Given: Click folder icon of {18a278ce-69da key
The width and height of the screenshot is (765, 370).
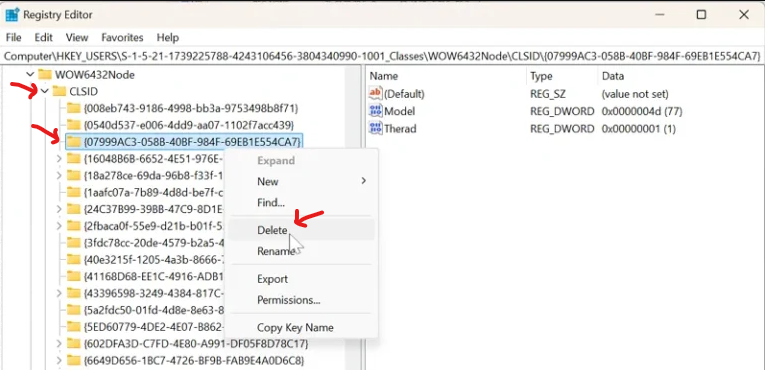Looking at the screenshot, I should (x=73, y=175).
